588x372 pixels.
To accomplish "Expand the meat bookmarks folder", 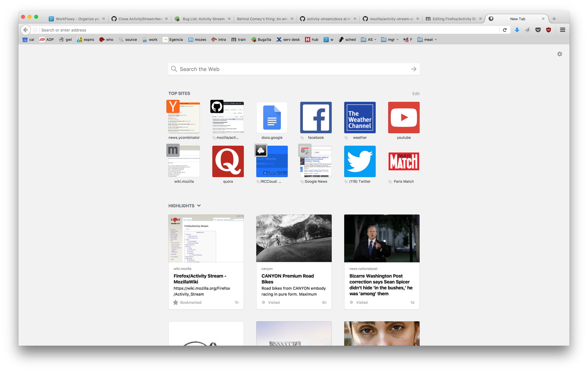I will [x=427, y=40].
